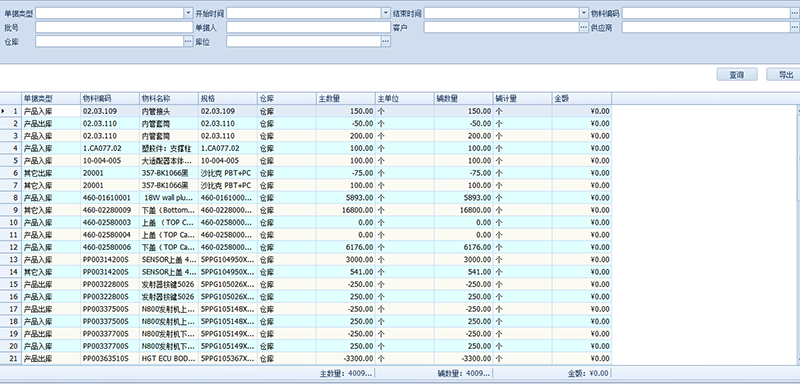Viewport: 800px width, 384px height.
Task: Open the 库位 lookup ellipsis button
Action: tap(386, 42)
